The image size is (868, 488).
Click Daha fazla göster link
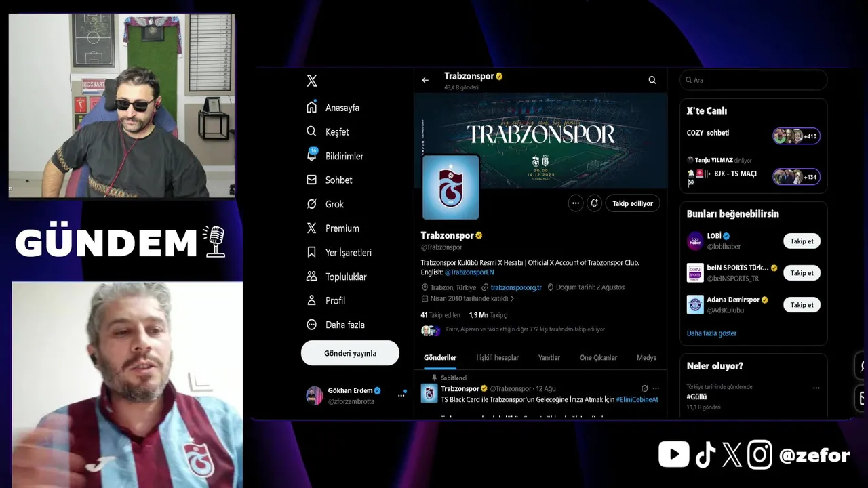click(x=711, y=333)
